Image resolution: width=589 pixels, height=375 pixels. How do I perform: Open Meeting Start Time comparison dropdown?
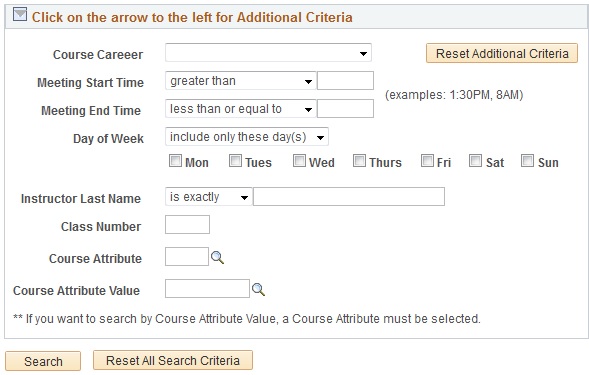240,81
